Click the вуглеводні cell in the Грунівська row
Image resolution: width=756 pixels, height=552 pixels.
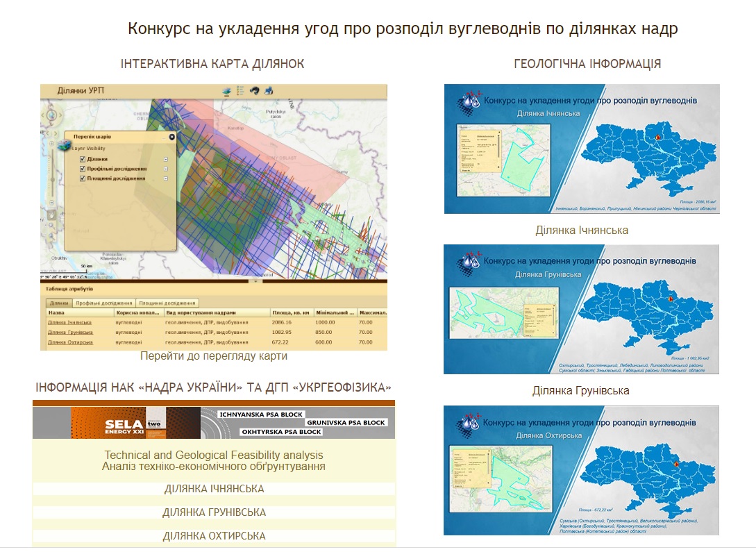[x=128, y=332]
